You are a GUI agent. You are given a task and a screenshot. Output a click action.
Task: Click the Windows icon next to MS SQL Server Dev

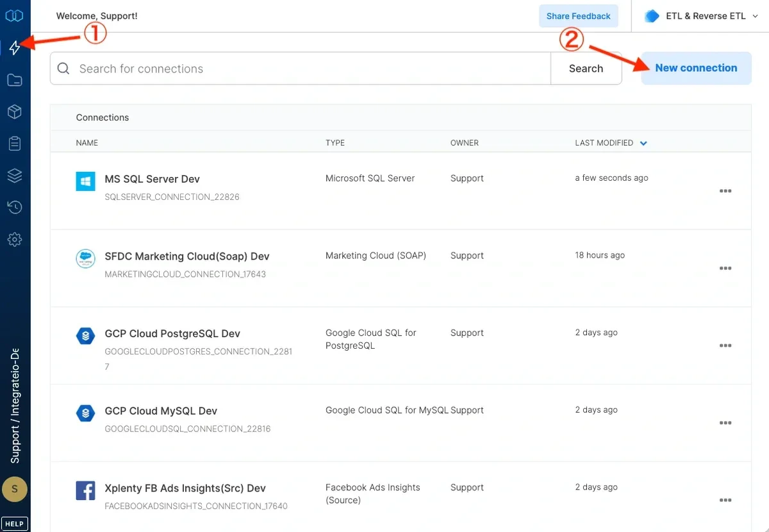[x=85, y=181]
